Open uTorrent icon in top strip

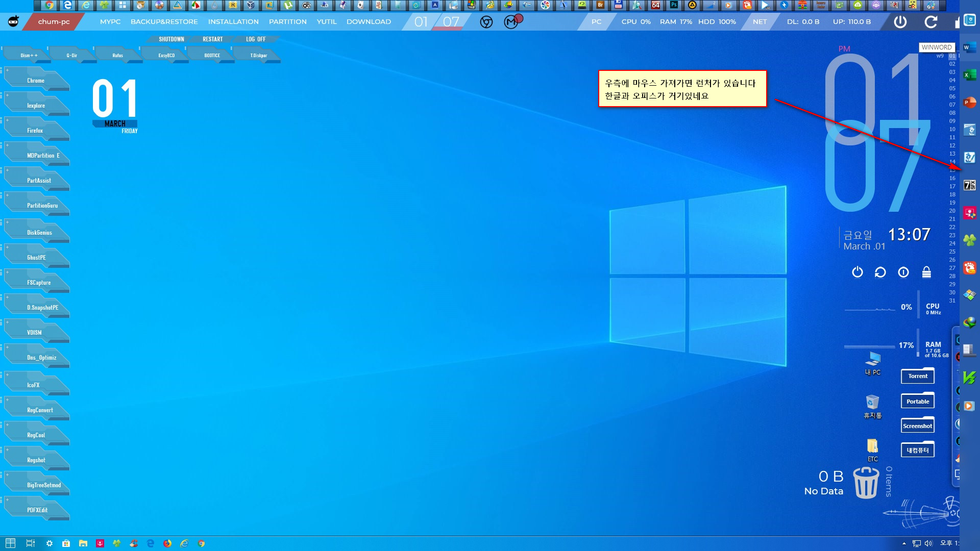pos(288,5)
